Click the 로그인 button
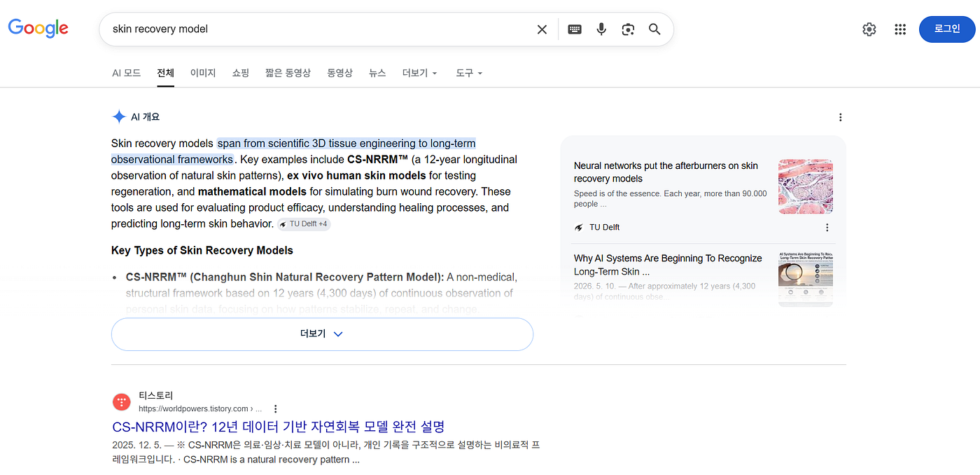 pyautogui.click(x=946, y=29)
